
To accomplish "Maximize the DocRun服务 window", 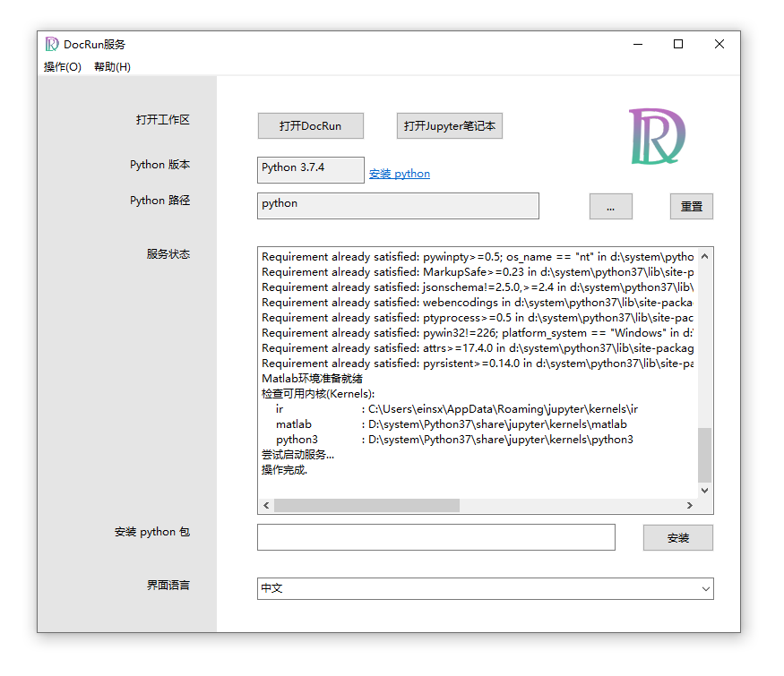I will [678, 44].
